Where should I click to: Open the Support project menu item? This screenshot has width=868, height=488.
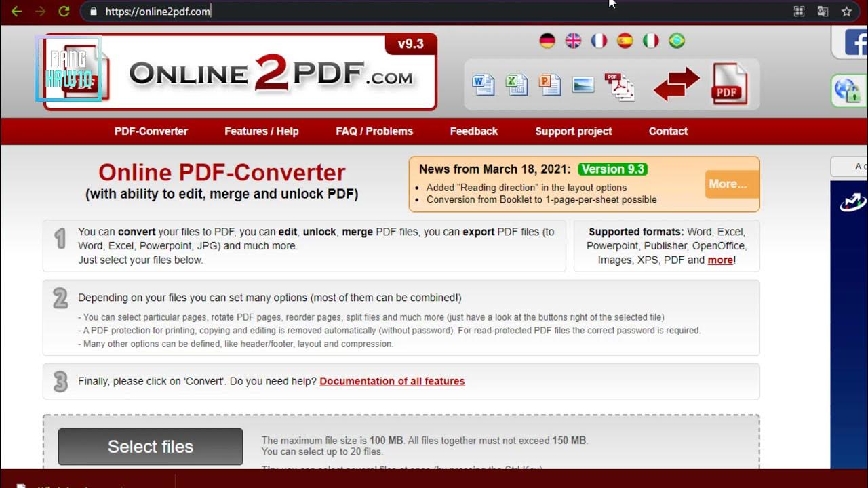click(574, 131)
